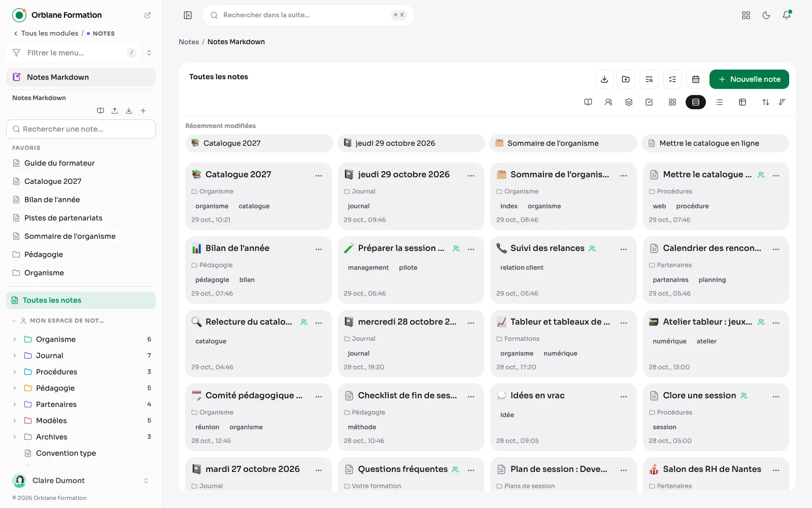Open the Suivi des relances note card
The width and height of the screenshot is (812, 508).
563,270
